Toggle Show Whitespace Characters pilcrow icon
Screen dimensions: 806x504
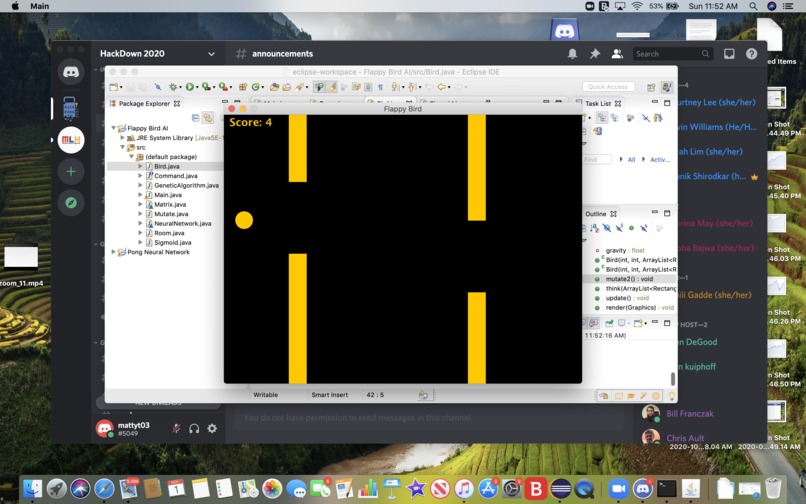[380, 87]
